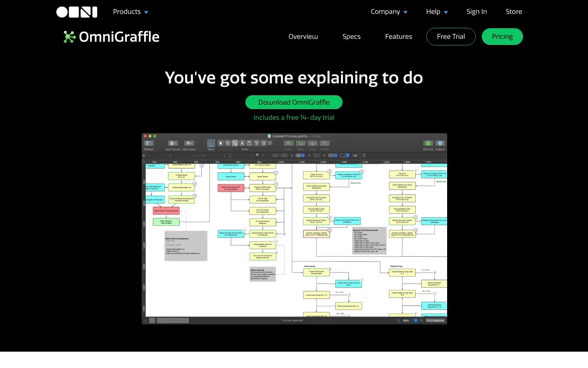Click the Download OmniGraffle button
Image resolution: width=588 pixels, height=368 pixels.
click(x=294, y=102)
